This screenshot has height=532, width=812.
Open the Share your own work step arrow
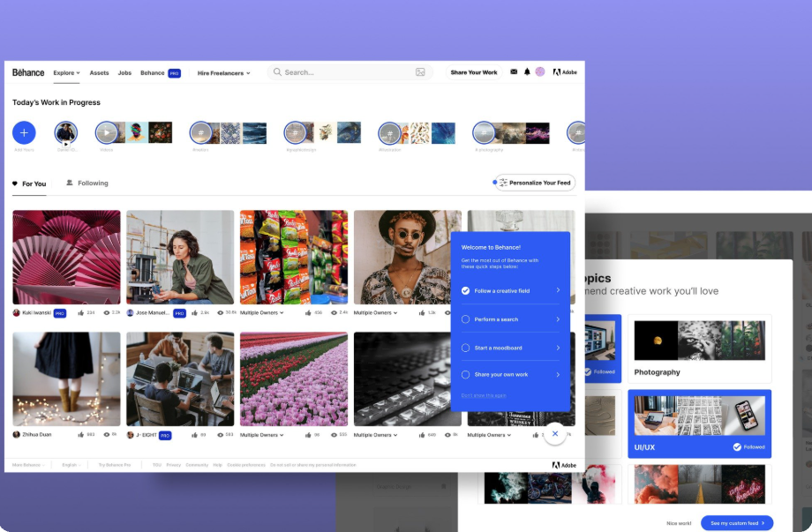pos(558,375)
